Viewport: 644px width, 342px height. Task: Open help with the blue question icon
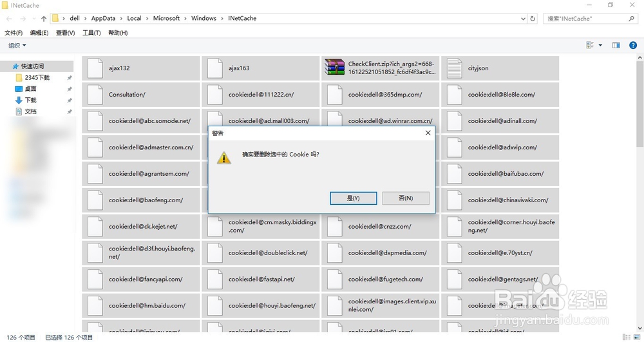click(633, 45)
